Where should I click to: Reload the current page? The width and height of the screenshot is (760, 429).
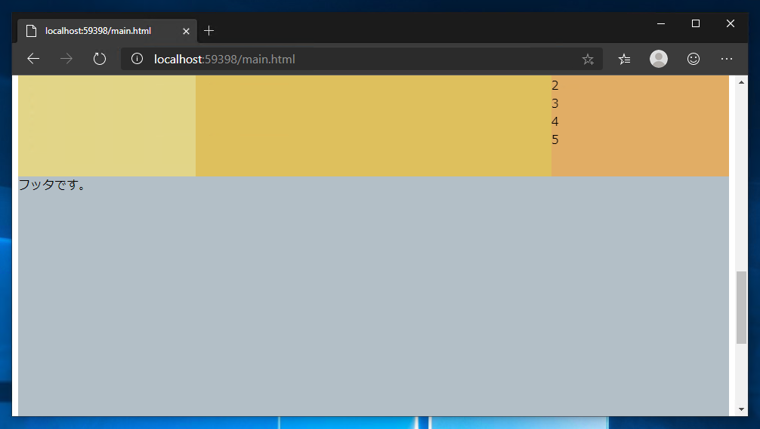(x=99, y=59)
